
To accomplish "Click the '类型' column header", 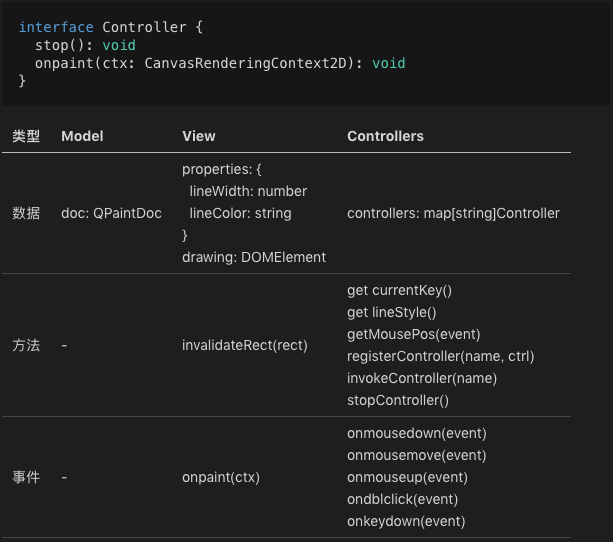I will tap(26, 136).
